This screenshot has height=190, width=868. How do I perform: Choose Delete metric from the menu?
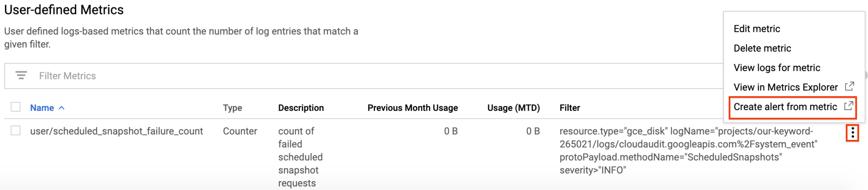point(762,48)
